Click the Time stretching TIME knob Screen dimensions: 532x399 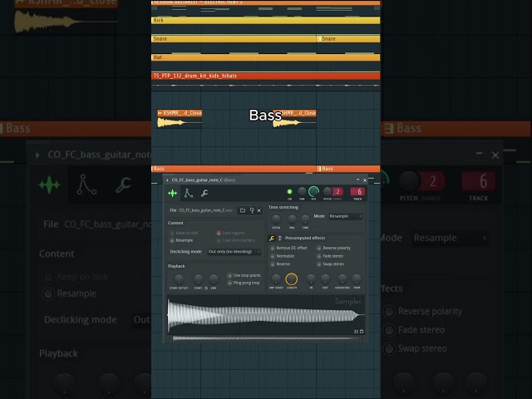(305, 219)
